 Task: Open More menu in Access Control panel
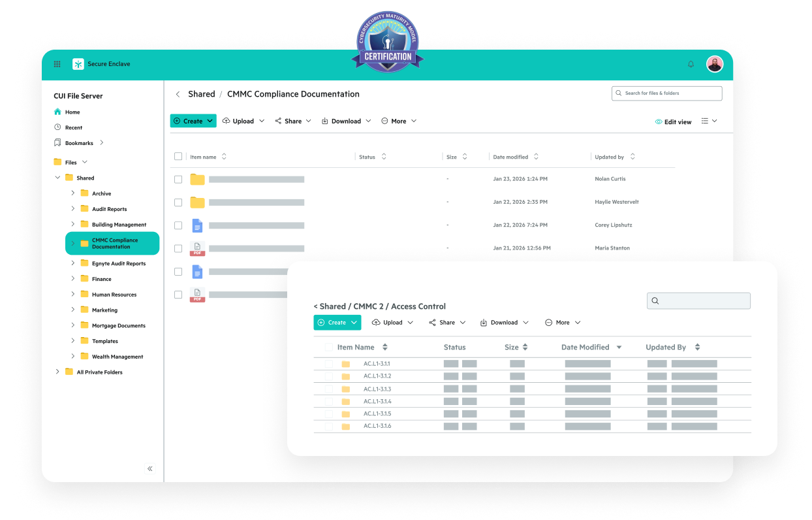click(563, 322)
